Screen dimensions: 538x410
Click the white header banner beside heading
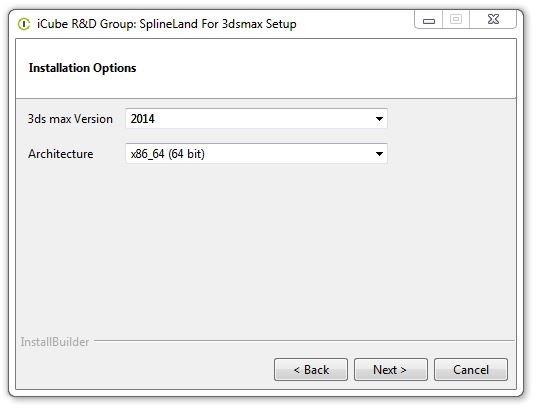tap(326, 69)
